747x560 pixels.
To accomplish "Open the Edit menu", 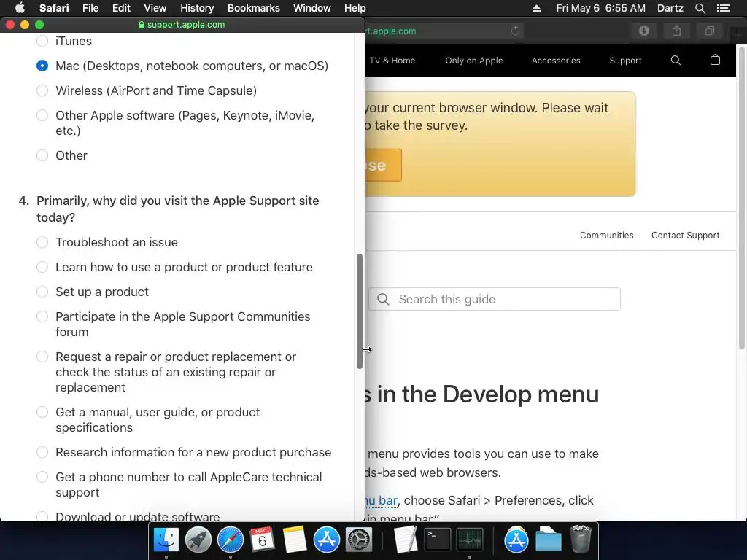I will click(x=121, y=8).
